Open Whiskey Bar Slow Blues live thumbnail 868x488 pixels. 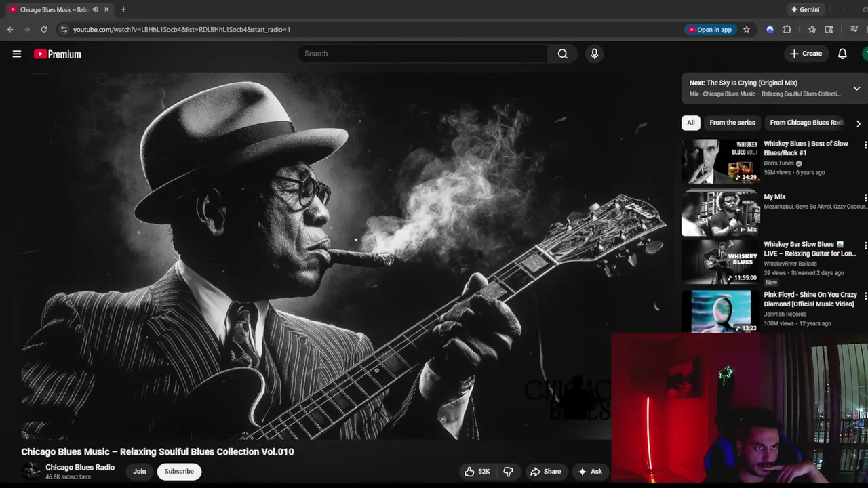pyautogui.click(x=721, y=262)
